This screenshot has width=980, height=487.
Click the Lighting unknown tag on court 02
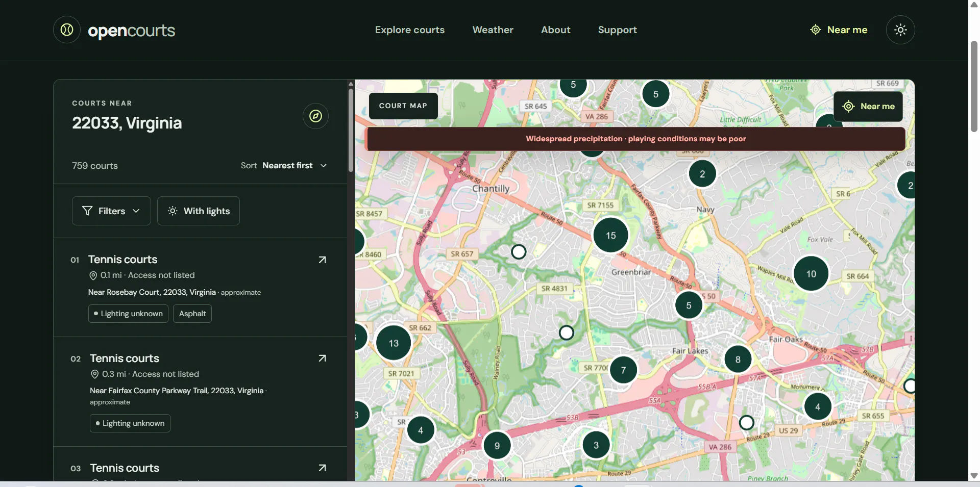[x=130, y=423]
